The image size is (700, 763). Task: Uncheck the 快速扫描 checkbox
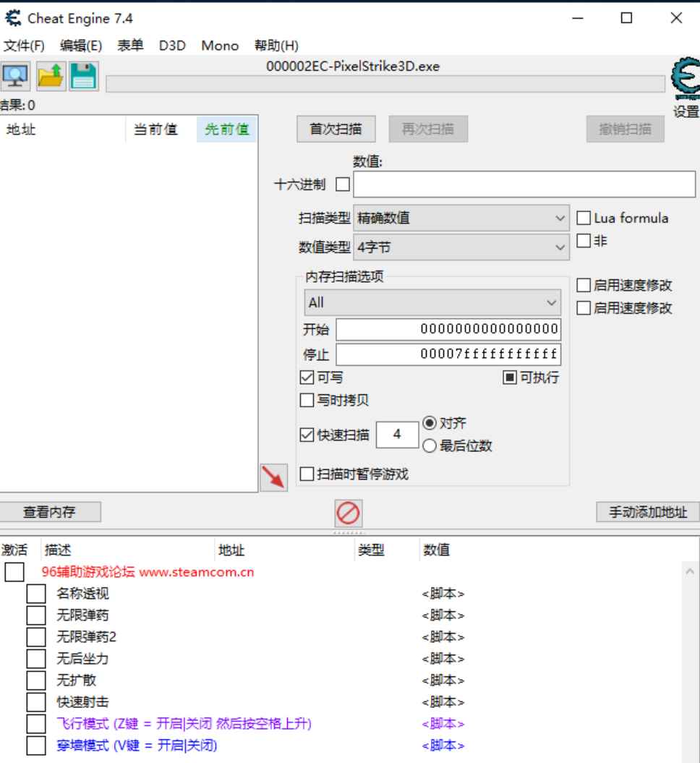pyautogui.click(x=307, y=435)
